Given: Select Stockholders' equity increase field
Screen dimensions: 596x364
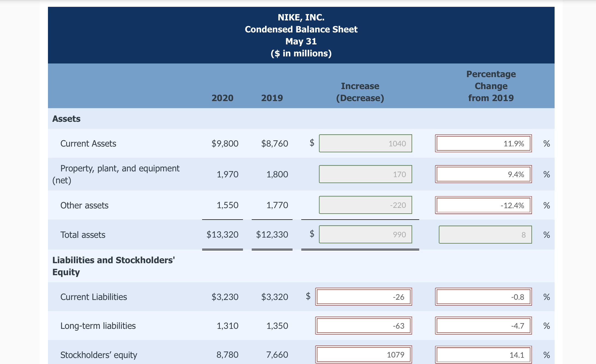Looking at the screenshot, I should pos(363,354).
